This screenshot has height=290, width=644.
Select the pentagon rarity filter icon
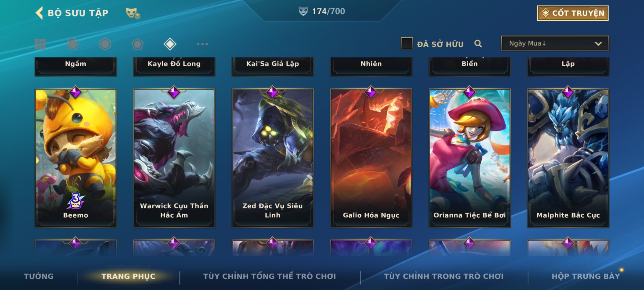tap(137, 44)
